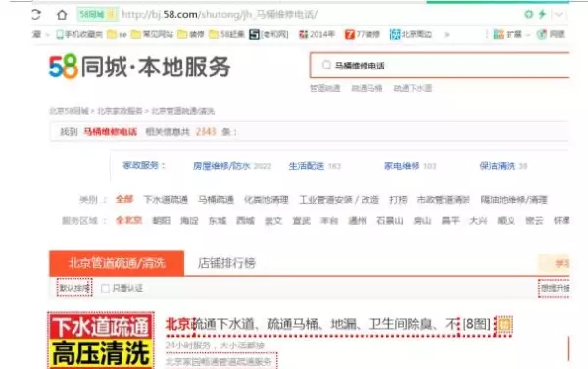Open the [老和网] bookmark
588x369 pixels.
tap(269, 35)
